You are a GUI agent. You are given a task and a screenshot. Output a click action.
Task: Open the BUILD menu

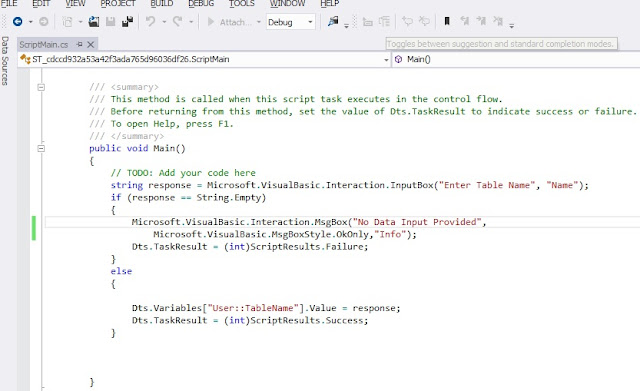coord(162,4)
